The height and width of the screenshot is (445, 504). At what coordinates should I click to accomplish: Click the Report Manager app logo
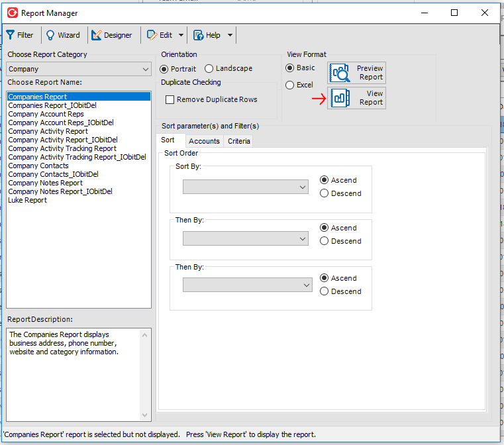point(13,13)
